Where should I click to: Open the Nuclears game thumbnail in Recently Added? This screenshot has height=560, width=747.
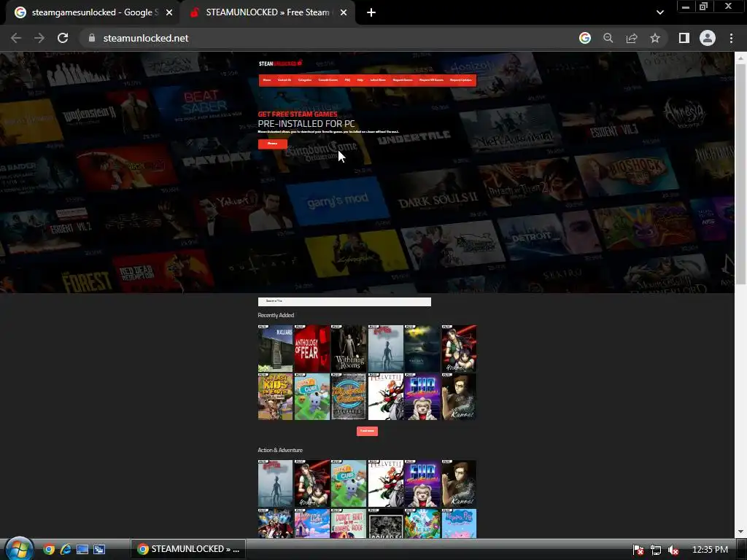coord(275,348)
